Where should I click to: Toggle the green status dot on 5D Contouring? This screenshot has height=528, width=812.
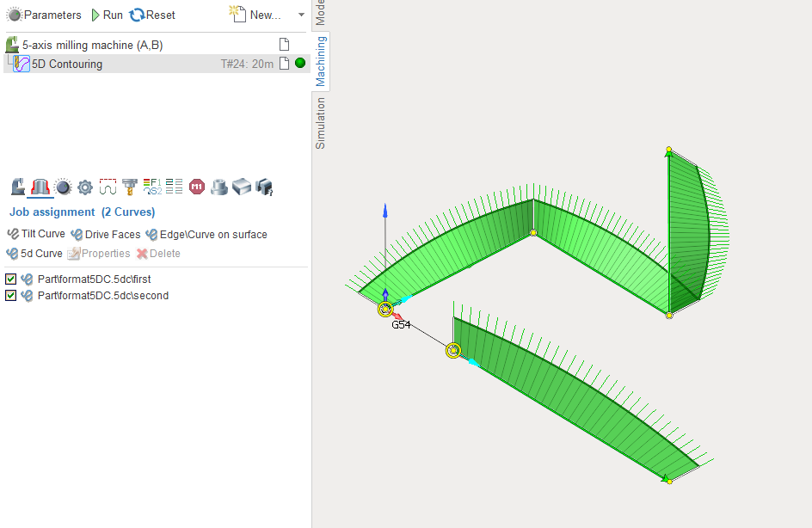[x=300, y=64]
